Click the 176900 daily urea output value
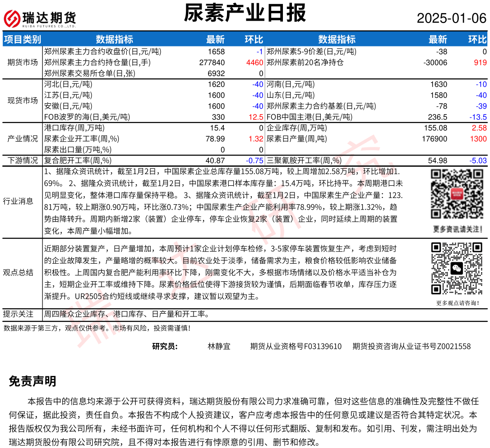Image resolution: width=490 pixels, height=448 pixels. pyautogui.click(x=433, y=139)
